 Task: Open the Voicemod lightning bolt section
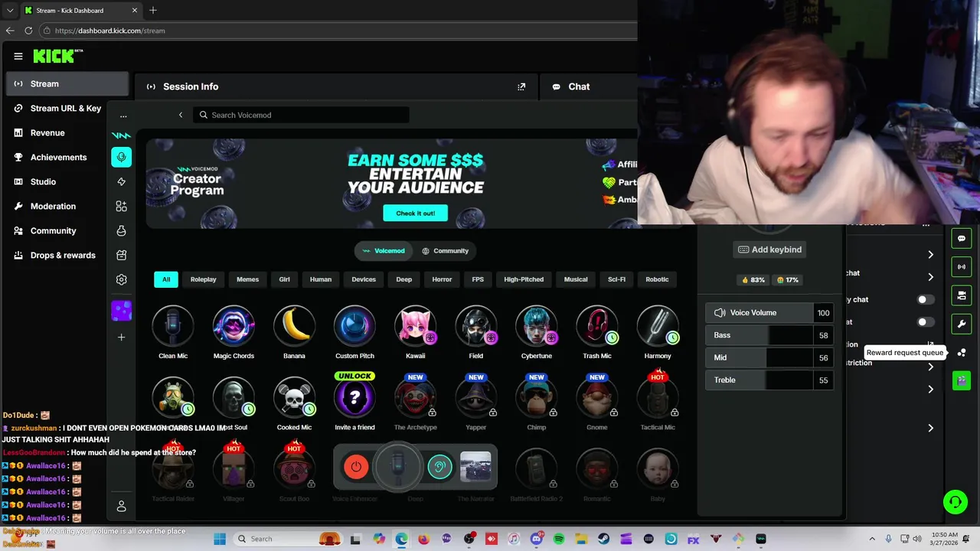[x=121, y=181]
